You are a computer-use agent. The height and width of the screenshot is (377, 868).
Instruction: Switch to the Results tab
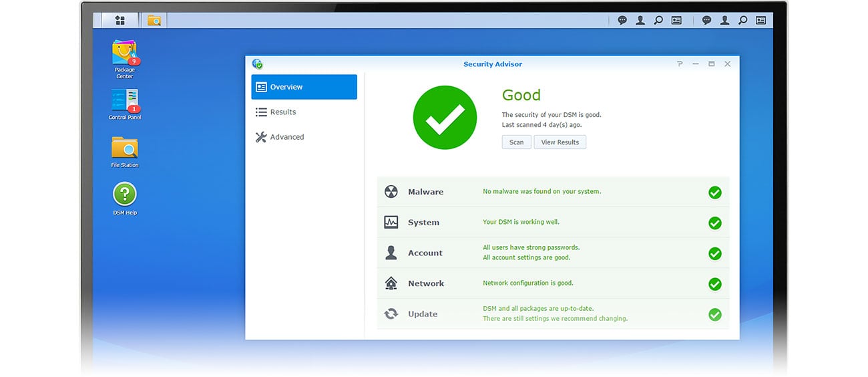click(x=304, y=112)
